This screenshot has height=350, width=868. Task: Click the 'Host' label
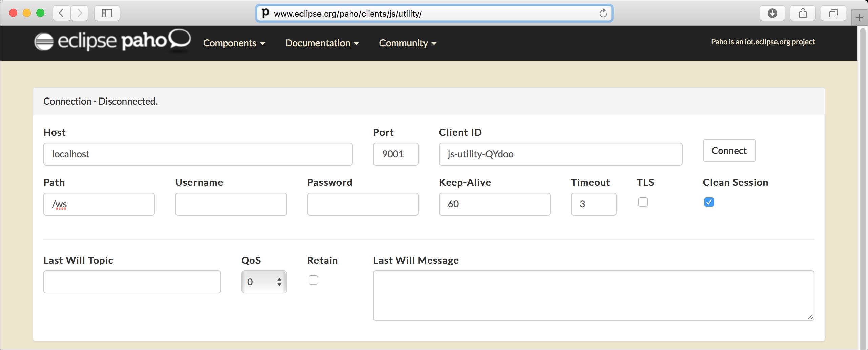pyautogui.click(x=55, y=132)
